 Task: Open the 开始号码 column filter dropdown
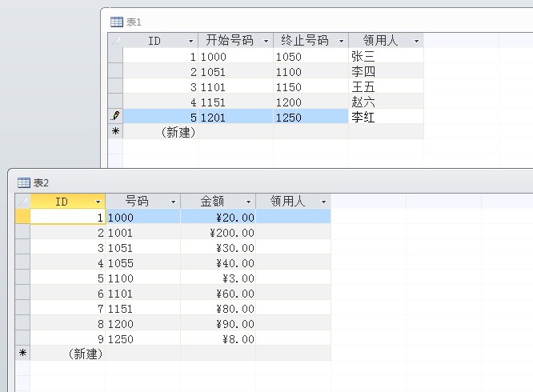coord(266,41)
